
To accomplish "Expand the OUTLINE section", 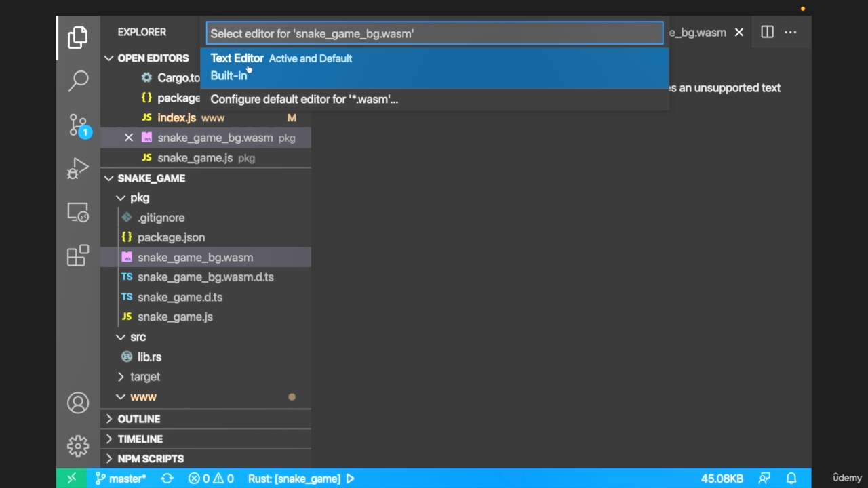I will pyautogui.click(x=138, y=419).
